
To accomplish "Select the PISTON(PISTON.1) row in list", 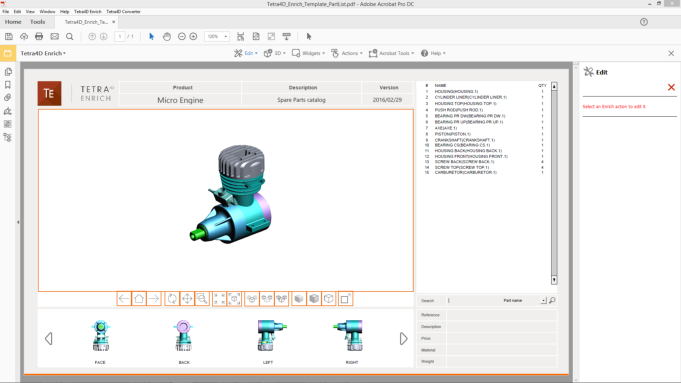I will tap(484, 134).
